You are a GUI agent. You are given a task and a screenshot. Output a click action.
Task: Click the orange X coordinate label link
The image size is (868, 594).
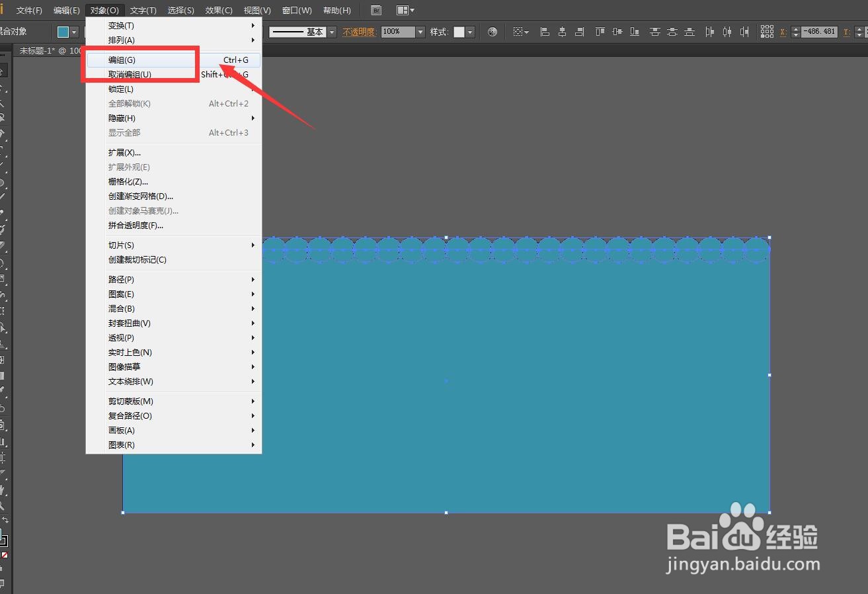point(783,32)
